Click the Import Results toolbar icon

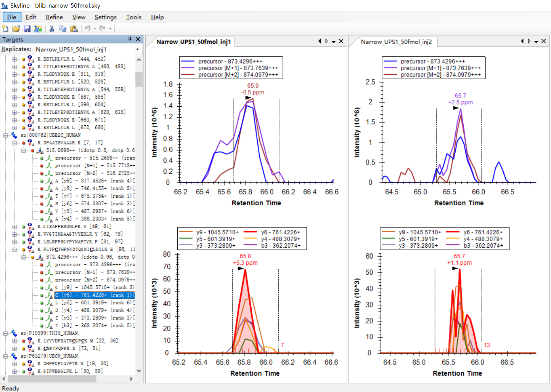point(38,29)
